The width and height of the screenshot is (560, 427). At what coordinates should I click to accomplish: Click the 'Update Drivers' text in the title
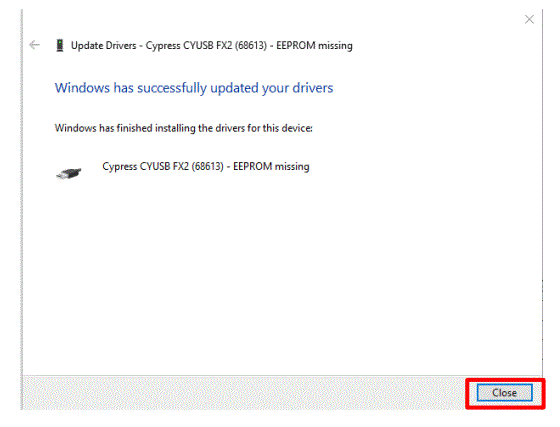point(104,46)
